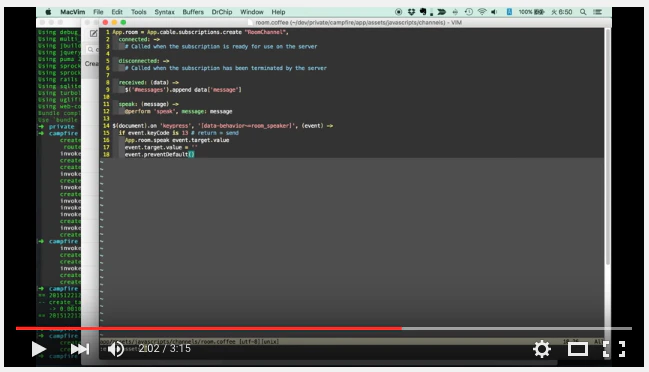The height and width of the screenshot is (372, 649).
Task: Click the screen recording menu bar icon
Action: (399, 12)
